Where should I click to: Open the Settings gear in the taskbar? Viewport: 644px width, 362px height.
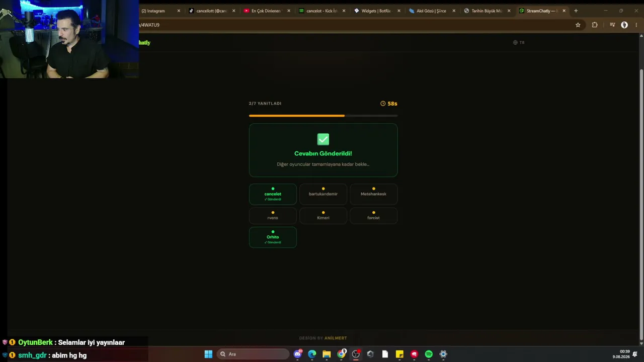(443, 354)
